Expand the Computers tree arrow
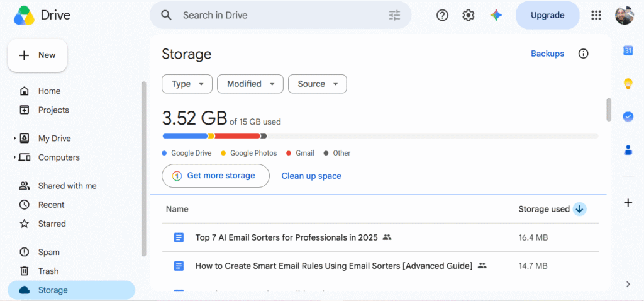644x301 pixels. 15,157
